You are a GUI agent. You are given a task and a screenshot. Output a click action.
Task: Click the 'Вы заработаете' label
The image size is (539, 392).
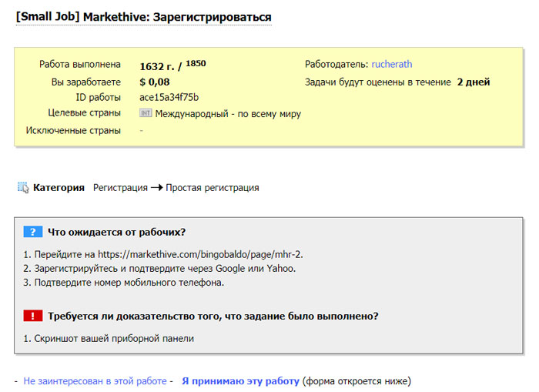point(86,82)
